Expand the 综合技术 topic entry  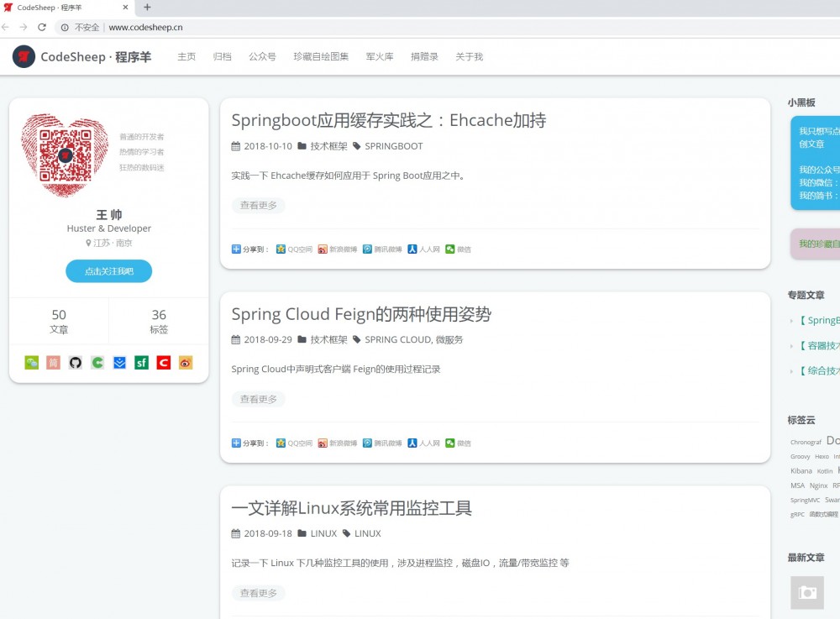coord(815,369)
